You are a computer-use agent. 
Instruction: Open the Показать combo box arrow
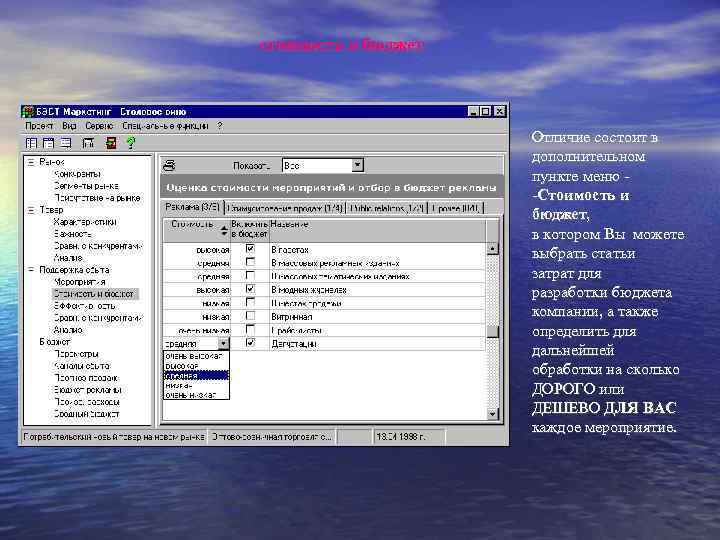[357, 165]
